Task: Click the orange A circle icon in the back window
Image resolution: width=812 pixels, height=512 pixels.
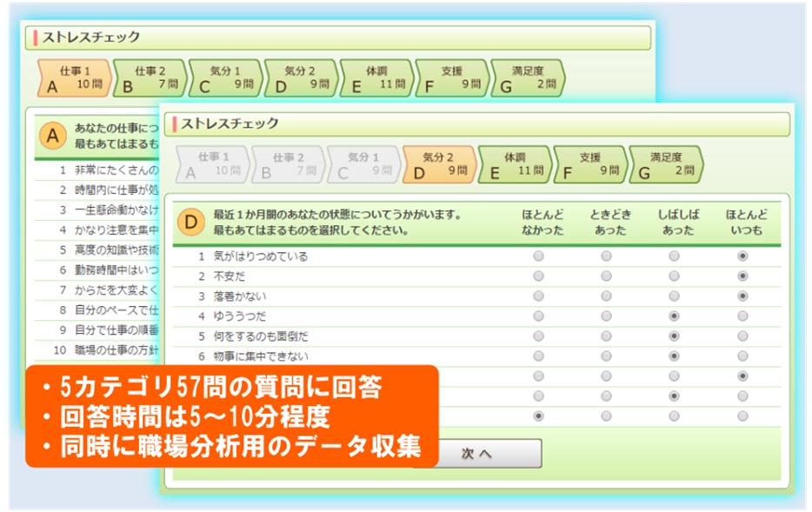Action: coord(53,136)
